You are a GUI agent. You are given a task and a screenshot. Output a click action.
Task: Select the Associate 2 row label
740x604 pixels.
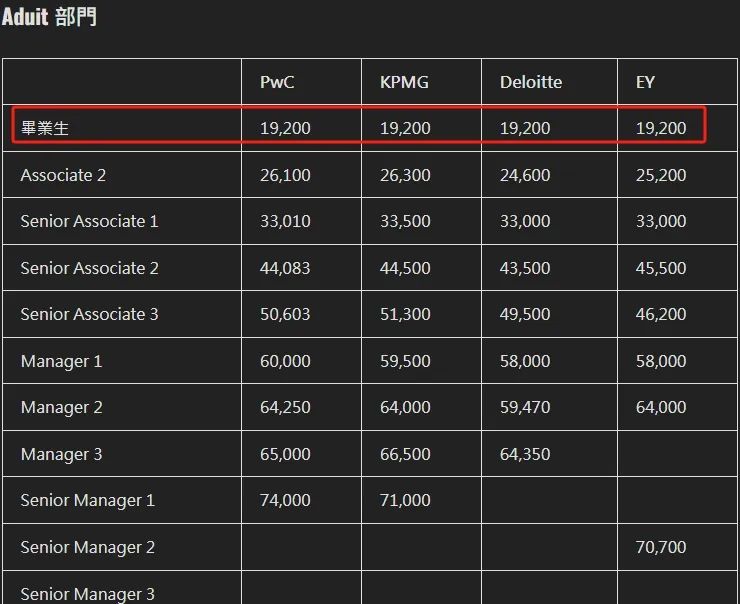pyautogui.click(x=63, y=175)
